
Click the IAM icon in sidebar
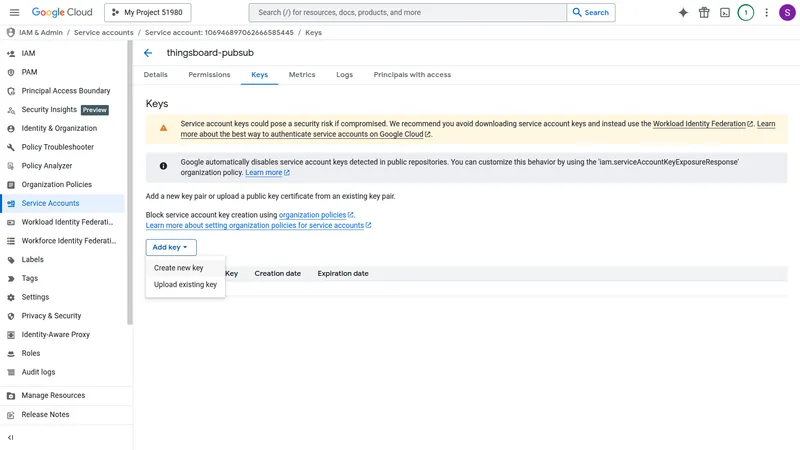click(x=11, y=53)
